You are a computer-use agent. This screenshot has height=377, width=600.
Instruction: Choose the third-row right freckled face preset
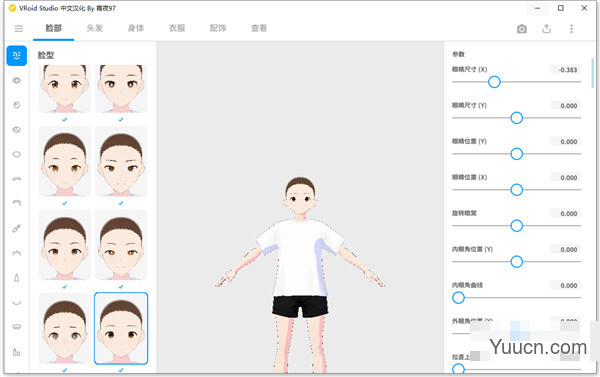point(121,245)
